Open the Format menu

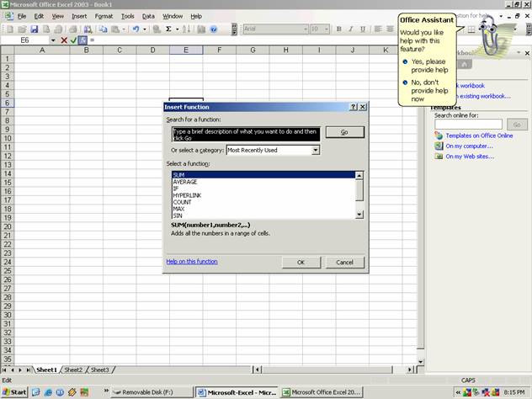pyautogui.click(x=104, y=16)
